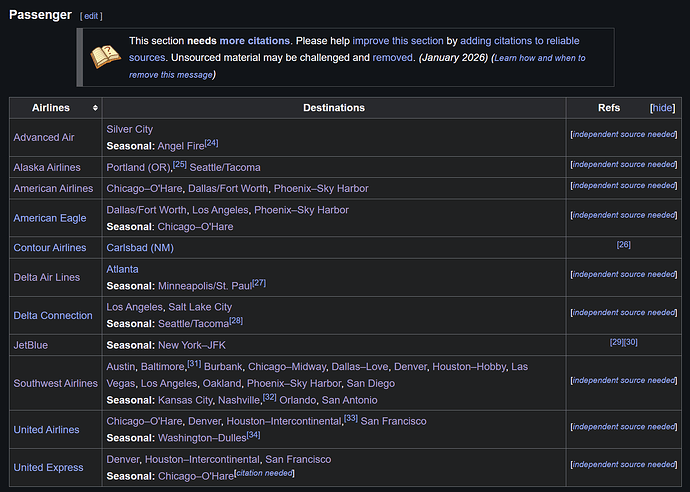The width and height of the screenshot is (690, 492).
Task: Sort table by Airlines column arrow
Action: (95, 108)
